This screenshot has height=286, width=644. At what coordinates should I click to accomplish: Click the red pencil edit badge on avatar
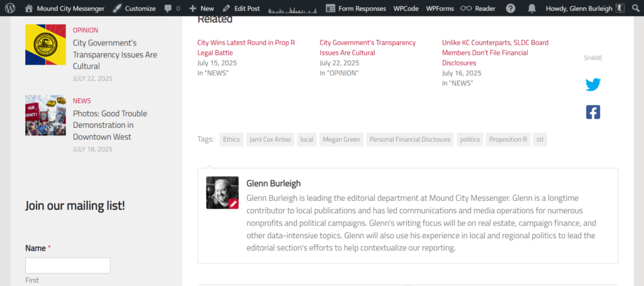click(x=233, y=203)
